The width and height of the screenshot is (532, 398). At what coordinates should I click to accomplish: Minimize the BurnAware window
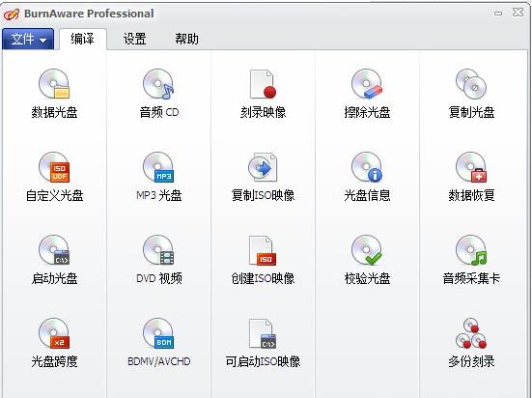pyautogui.click(x=498, y=14)
